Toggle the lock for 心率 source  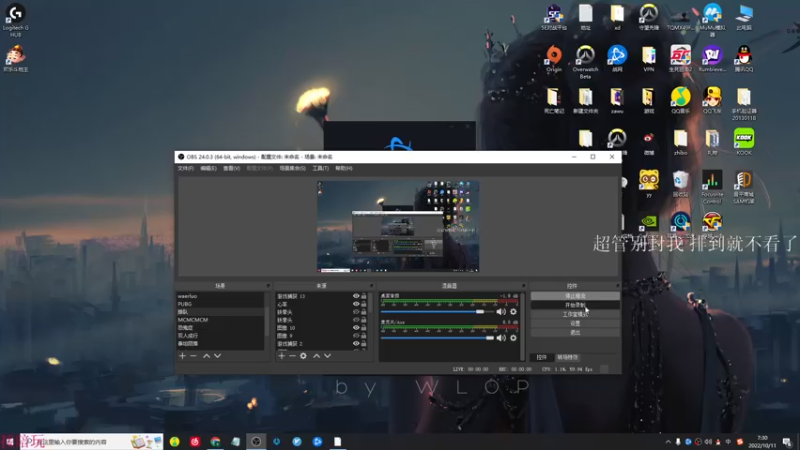364,304
